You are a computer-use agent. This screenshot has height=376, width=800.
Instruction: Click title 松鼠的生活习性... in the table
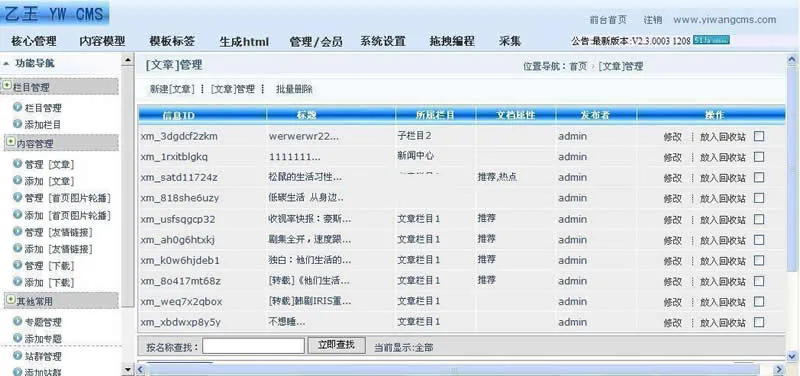(x=305, y=177)
